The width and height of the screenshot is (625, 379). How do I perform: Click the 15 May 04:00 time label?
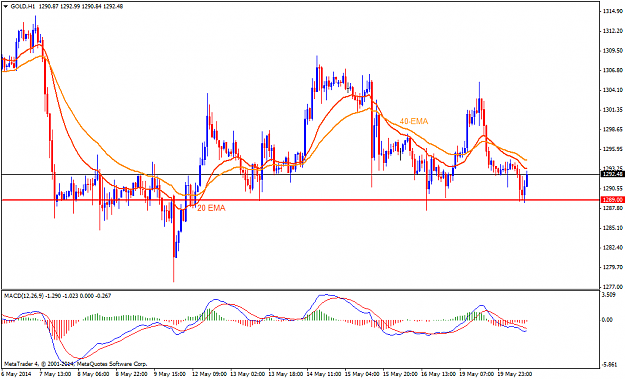pyautogui.click(x=362, y=375)
